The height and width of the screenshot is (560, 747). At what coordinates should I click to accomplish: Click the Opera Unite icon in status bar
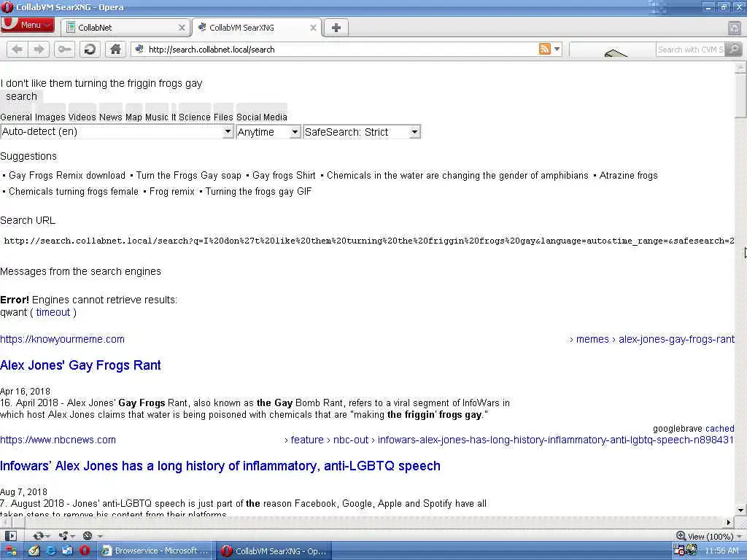pos(66,536)
